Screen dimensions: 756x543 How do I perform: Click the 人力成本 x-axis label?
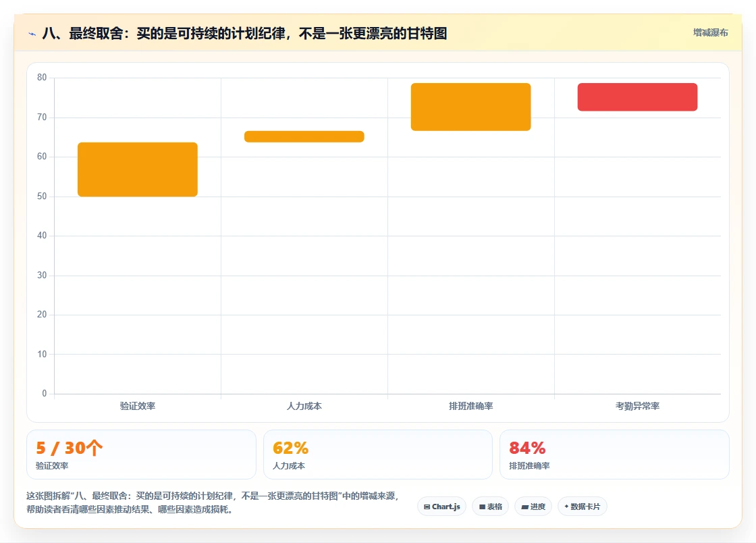pyautogui.click(x=304, y=406)
